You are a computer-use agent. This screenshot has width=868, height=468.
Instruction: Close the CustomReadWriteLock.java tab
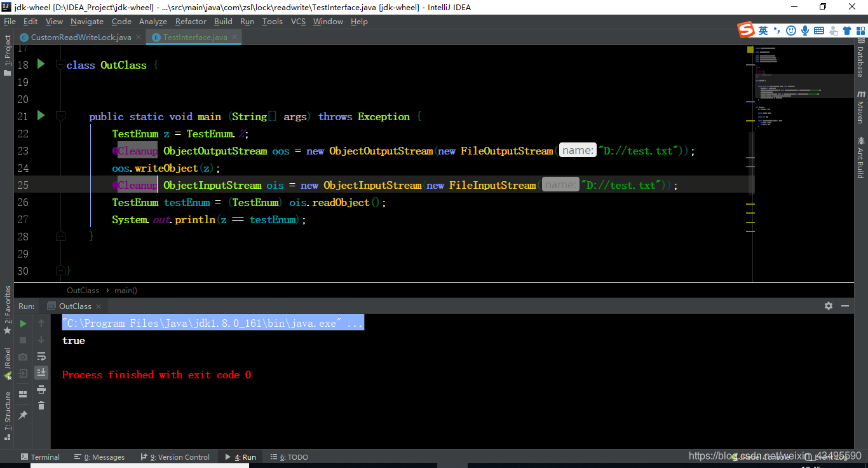(x=137, y=37)
